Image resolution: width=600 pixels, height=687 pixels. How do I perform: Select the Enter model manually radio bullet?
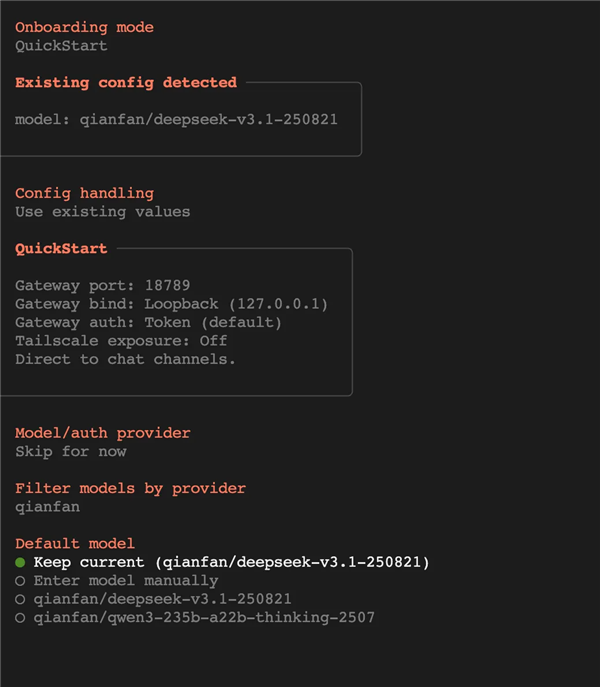click(20, 581)
